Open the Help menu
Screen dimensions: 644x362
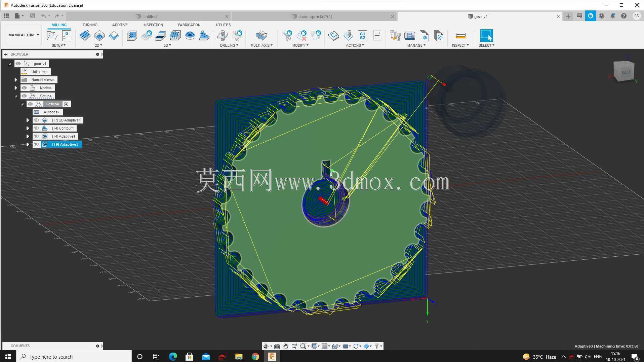click(x=624, y=16)
